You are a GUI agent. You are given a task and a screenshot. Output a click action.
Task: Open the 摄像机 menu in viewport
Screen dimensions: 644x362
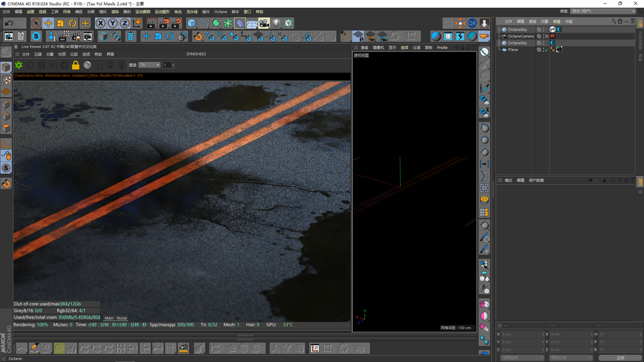pyautogui.click(x=378, y=48)
